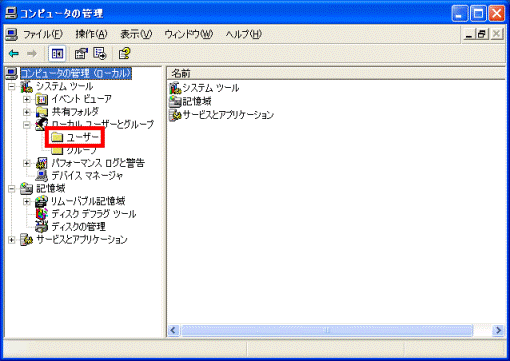This screenshot has width=510, height=361.
Task: Click ディスク デフラグ ツール icon
Action: 42,214
